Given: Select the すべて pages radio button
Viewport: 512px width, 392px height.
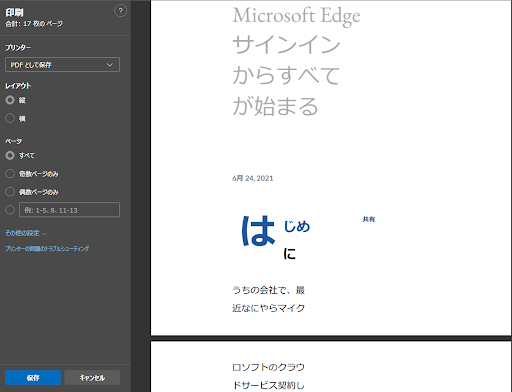Looking at the screenshot, I should [10, 155].
